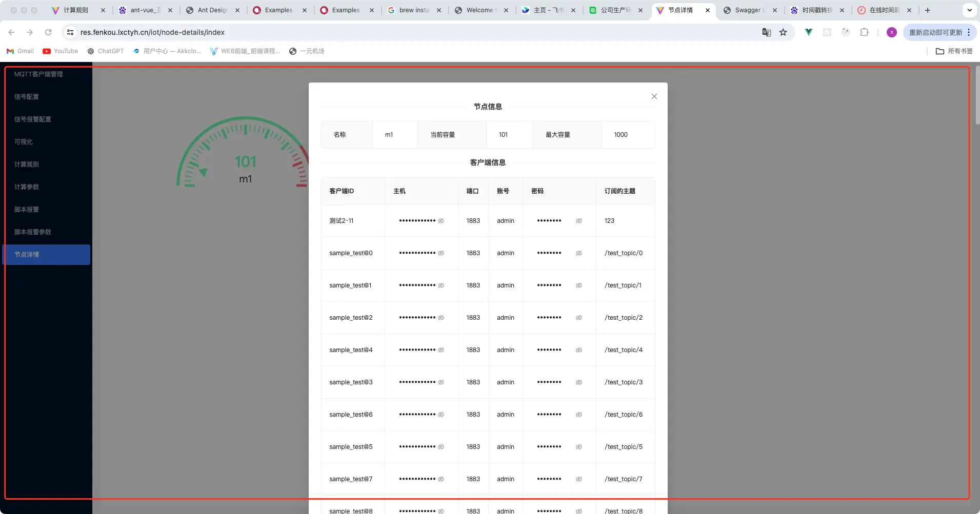Viewport: 980px width, 514px height.
Task: Show the password for the sample_test@6 client
Action: point(578,415)
